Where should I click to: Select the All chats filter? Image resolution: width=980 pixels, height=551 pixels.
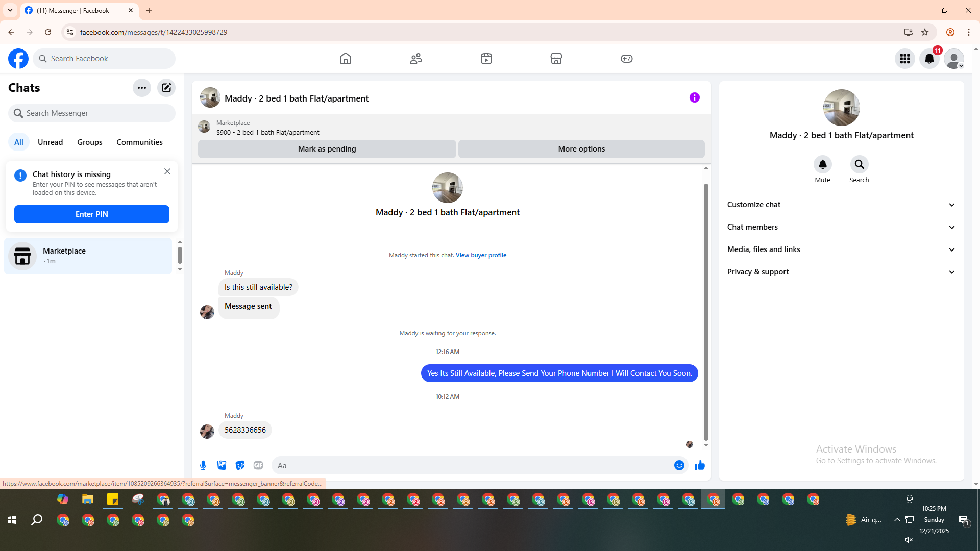click(x=19, y=142)
